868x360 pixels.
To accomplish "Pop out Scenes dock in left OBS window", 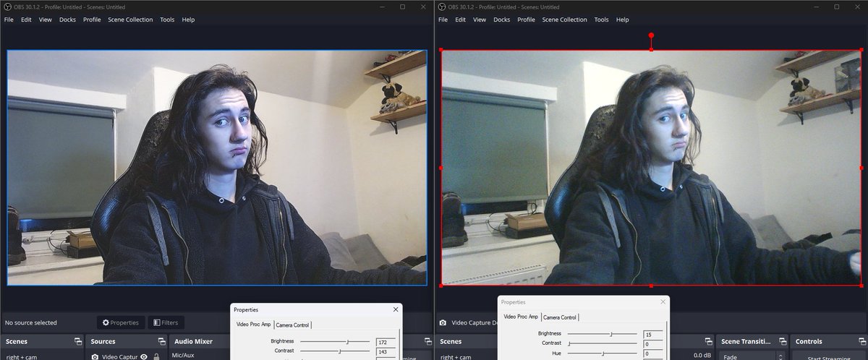I will (x=77, y=341).
